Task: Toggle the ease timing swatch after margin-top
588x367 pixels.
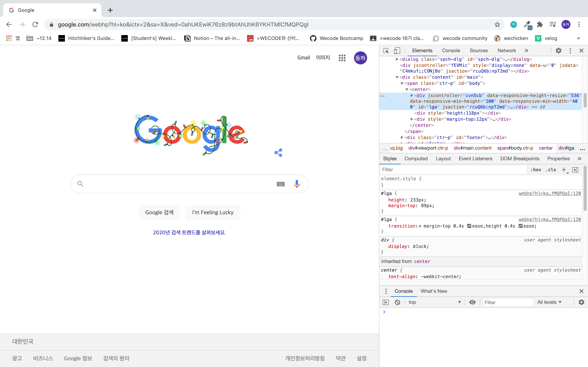Action: pos(469,226)
